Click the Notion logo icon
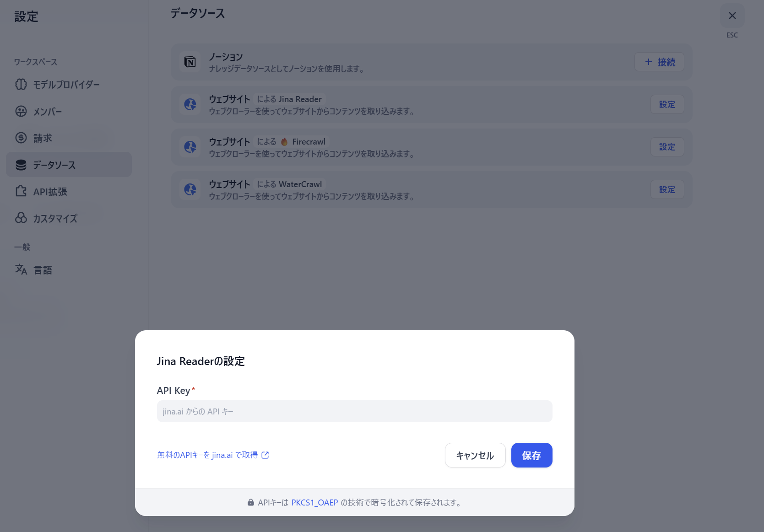Image resolution: width=764 pixels, height=532 pixels. point(190,62)
